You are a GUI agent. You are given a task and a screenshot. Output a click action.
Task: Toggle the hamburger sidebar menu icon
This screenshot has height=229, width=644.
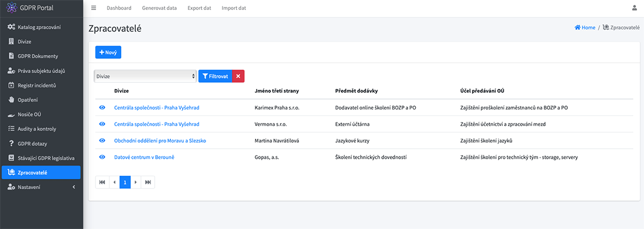pyautogui.click(x=94, y=8)
